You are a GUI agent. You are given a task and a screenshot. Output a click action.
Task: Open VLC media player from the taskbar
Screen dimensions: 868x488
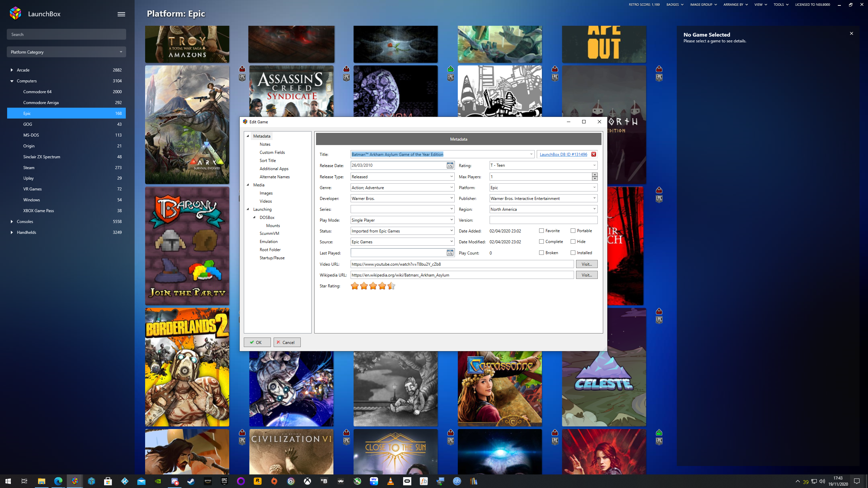(391, 481)
